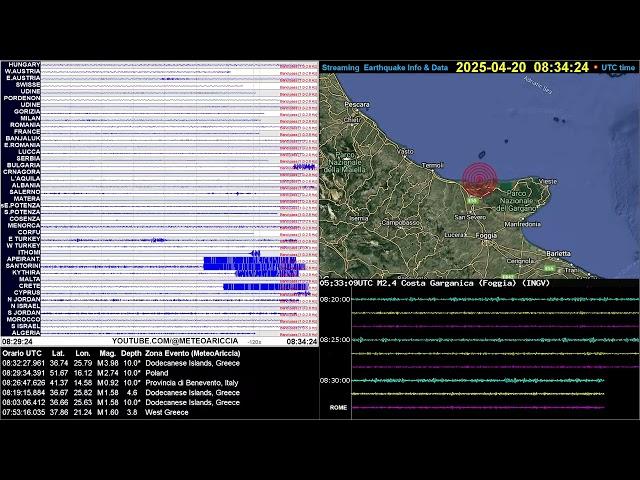Click the MOROCCO station label
Screen dimensions: 640x480
tap(23, 319)
